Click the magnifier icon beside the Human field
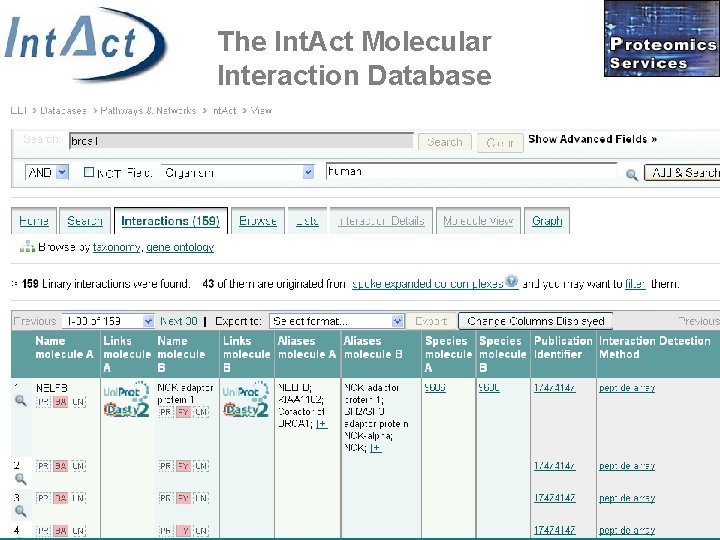 [632, 174]
